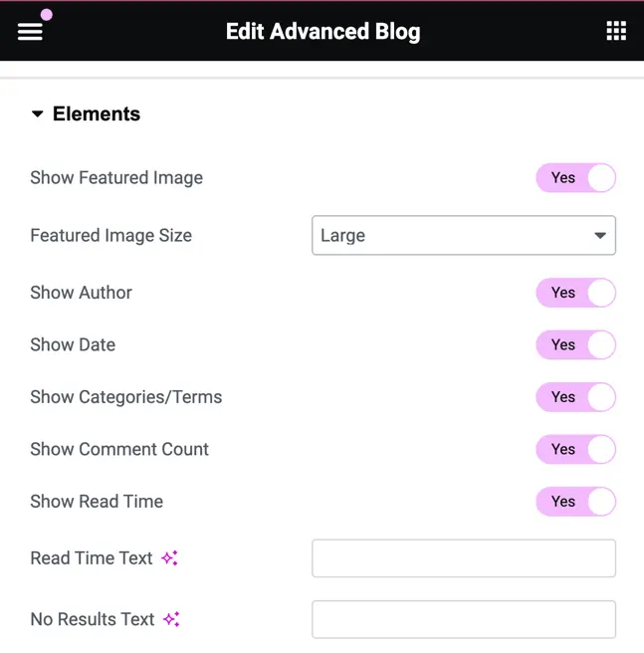Collapse the Elements section arrow

(38, 113)
